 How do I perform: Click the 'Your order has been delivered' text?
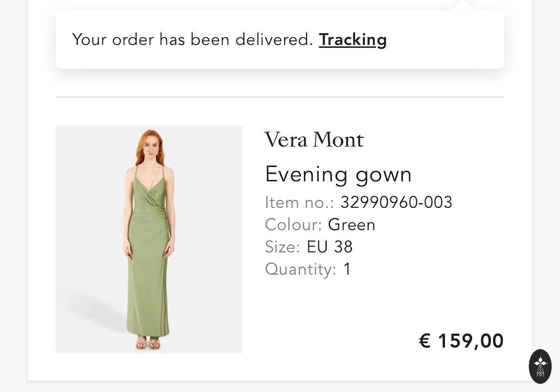point(192,40)
